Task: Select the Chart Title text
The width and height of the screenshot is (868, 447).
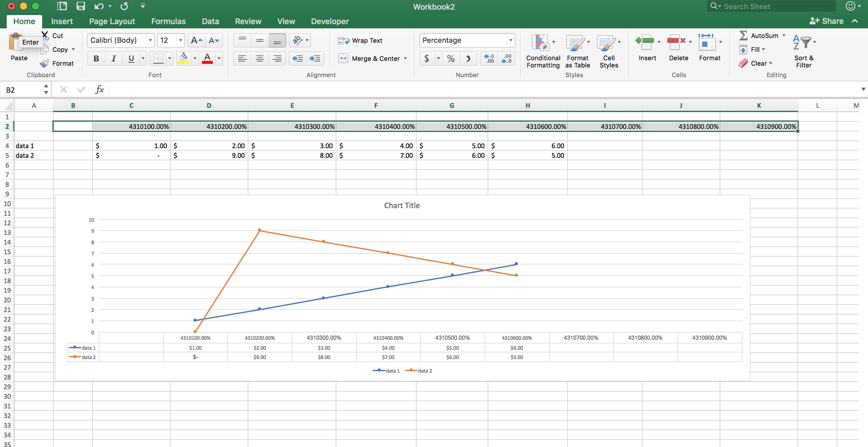Action: (x=402, y=205)
